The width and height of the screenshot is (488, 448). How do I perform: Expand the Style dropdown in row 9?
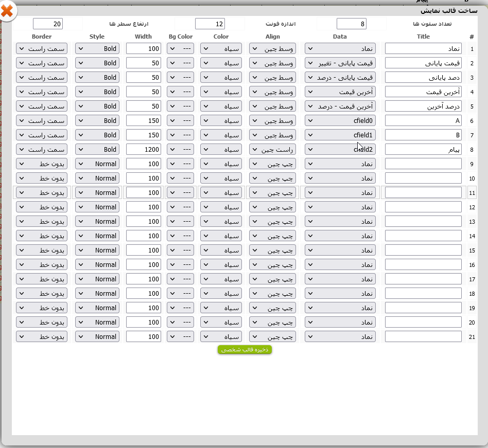tap(97, 164)
